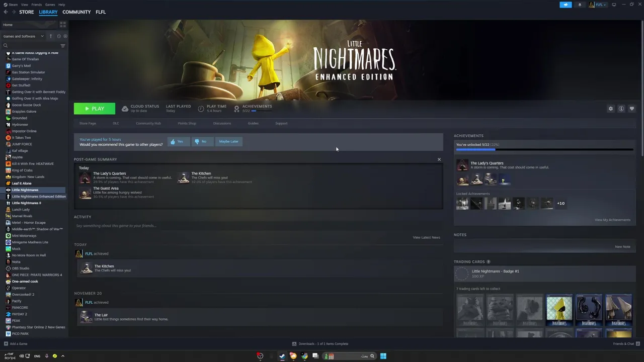Viewport: 644px width, 362px height.
Task: Select Little Nightmares II in the library
Action: coord(26,203)
